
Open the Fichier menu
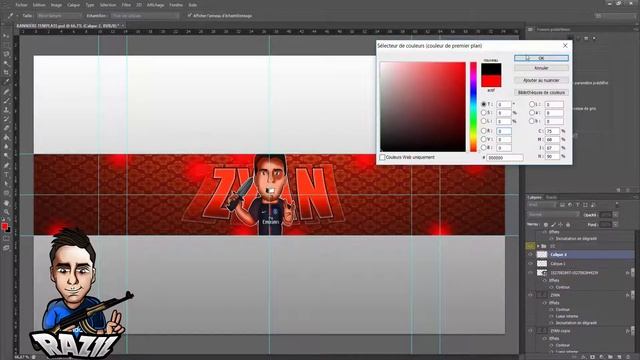pos(21,5)
